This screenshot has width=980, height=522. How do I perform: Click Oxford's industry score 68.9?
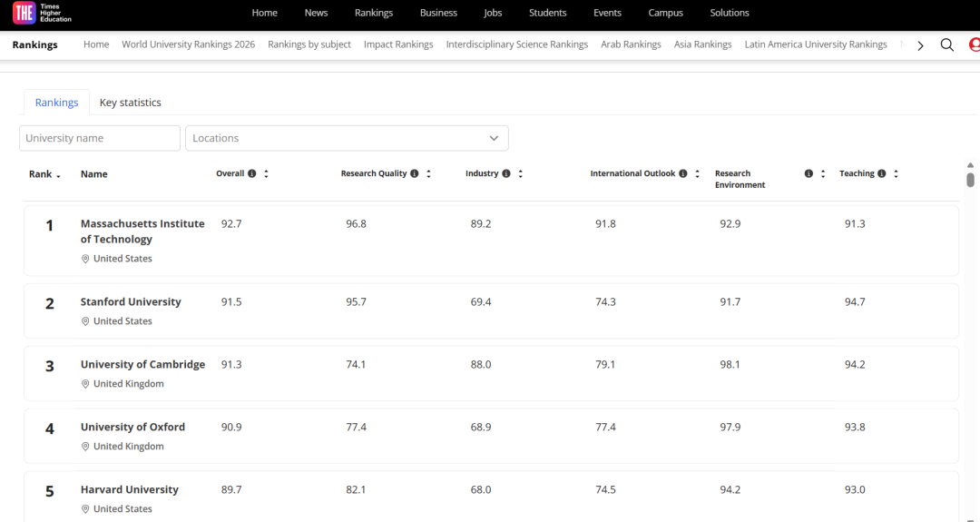click(481, 427)
